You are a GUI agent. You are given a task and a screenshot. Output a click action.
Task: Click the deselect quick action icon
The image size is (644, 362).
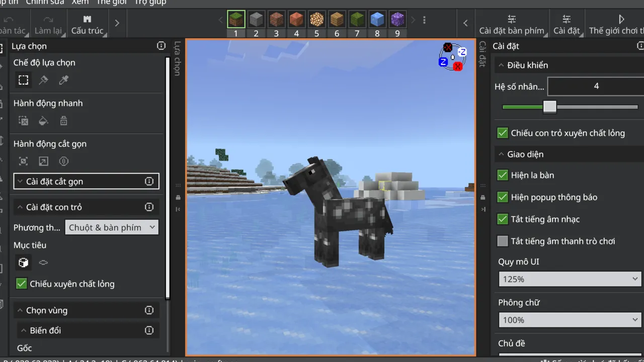(x=23, y=121)
